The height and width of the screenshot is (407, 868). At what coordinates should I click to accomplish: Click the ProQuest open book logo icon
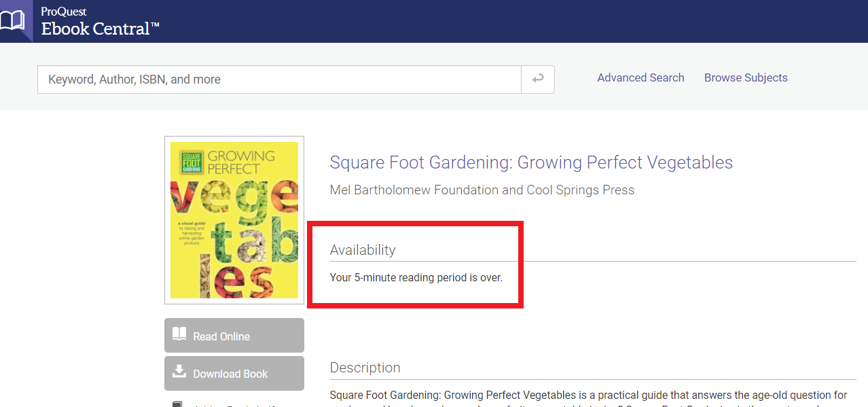tap(12, 20)
